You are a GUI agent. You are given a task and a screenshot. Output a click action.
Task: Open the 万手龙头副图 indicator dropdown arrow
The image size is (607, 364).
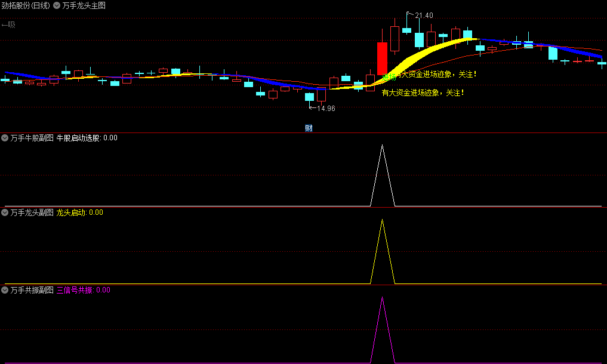[5, 212]
